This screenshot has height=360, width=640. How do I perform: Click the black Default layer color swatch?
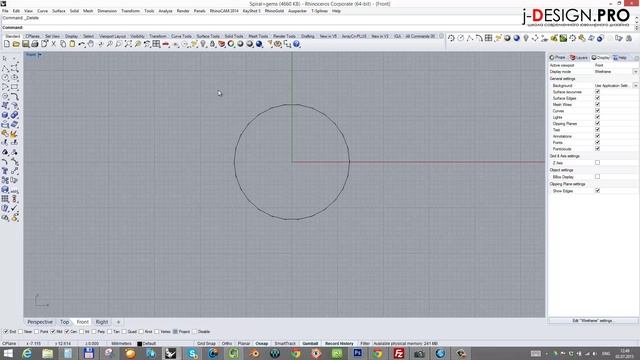pos(139,344)
